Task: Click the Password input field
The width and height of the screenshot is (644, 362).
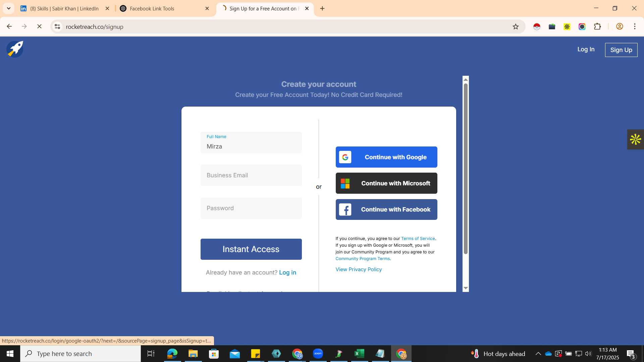Action: pyautogui.click(x=251, y=208)
